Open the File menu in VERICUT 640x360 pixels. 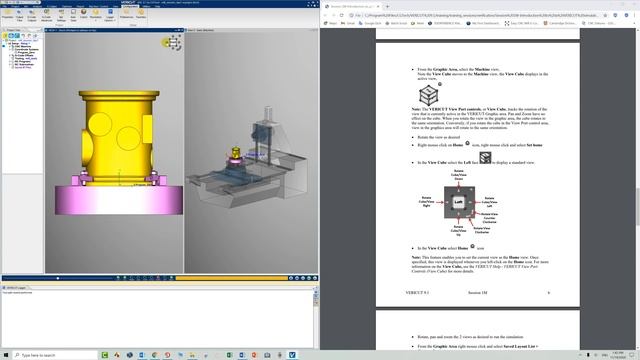click(x=5, y=6)
